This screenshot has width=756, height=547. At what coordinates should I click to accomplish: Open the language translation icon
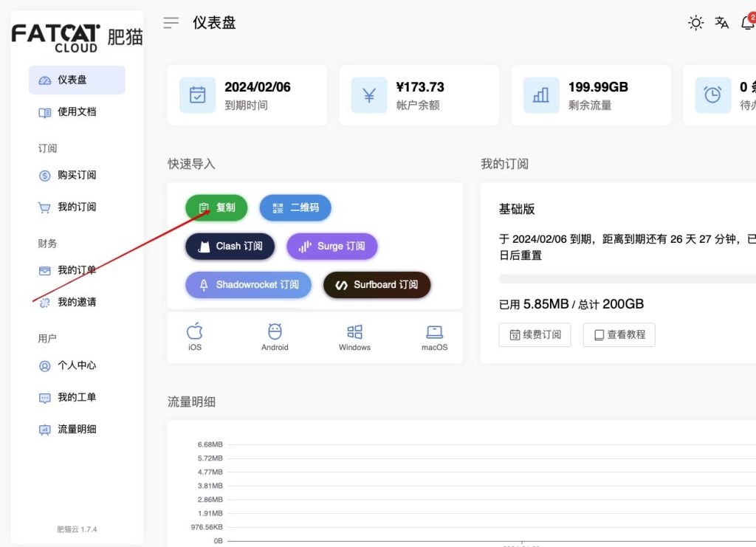722,23
